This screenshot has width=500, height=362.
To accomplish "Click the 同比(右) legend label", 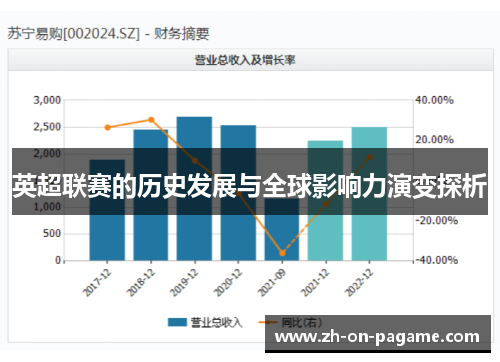I will click(x=302, y=322).
